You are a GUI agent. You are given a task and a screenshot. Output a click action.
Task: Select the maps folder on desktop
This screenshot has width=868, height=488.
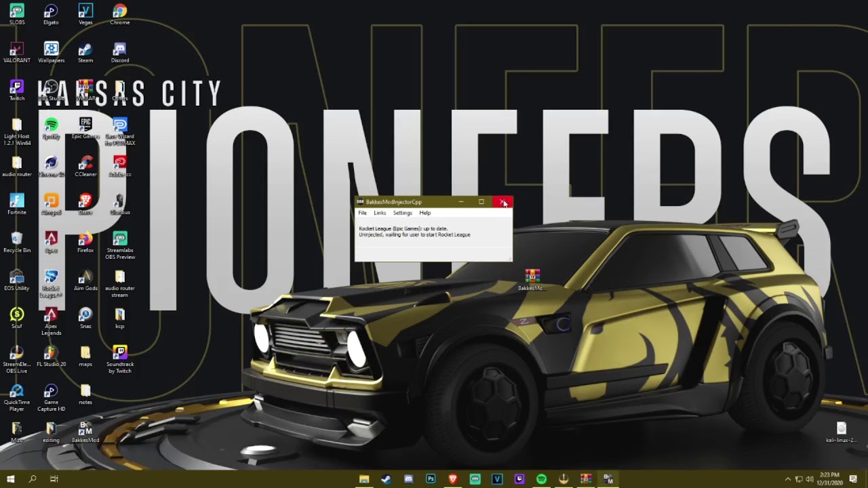(85, 356)
